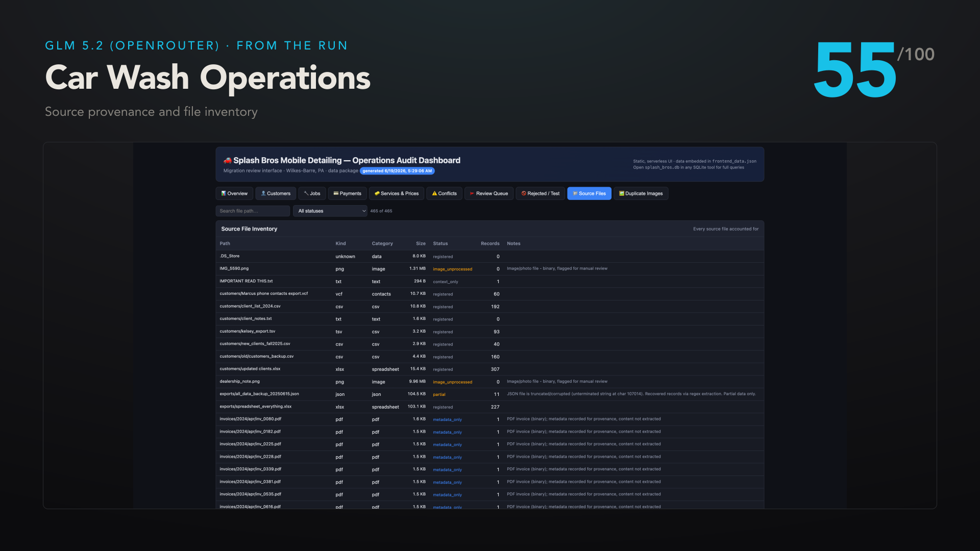Sort by the Size column header
The height and width of the screenshot is (551, 980).
pyautogui.click(x=421, y=243)
